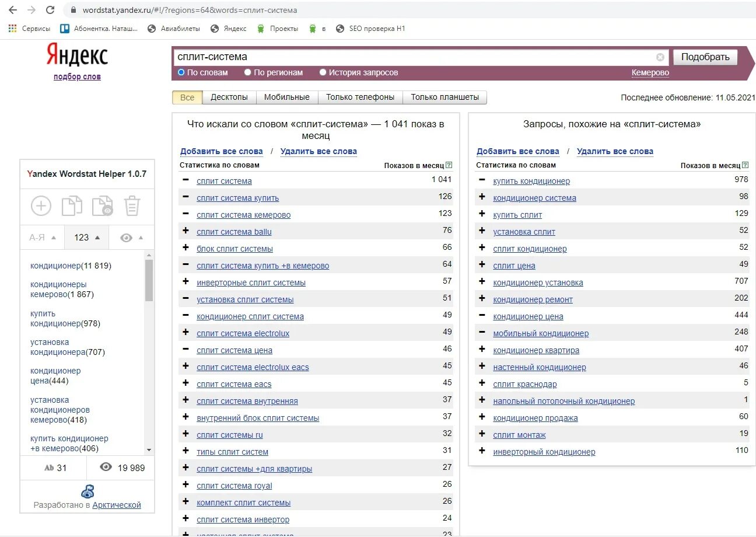The image size is (756, 537).
Task: Add 'инверторный кондиционер' with plus
Action: (x=482, y=451)
